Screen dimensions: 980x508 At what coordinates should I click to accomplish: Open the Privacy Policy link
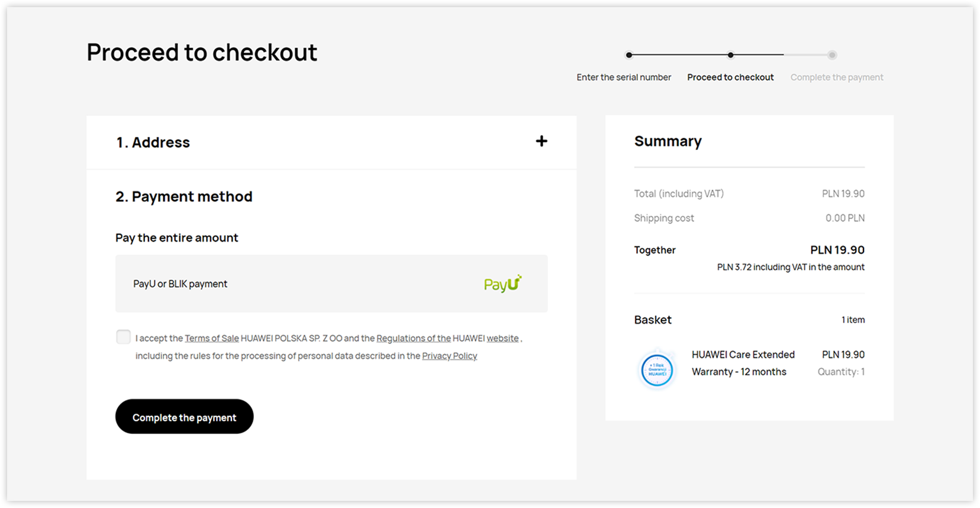click(x=449, y=356)
